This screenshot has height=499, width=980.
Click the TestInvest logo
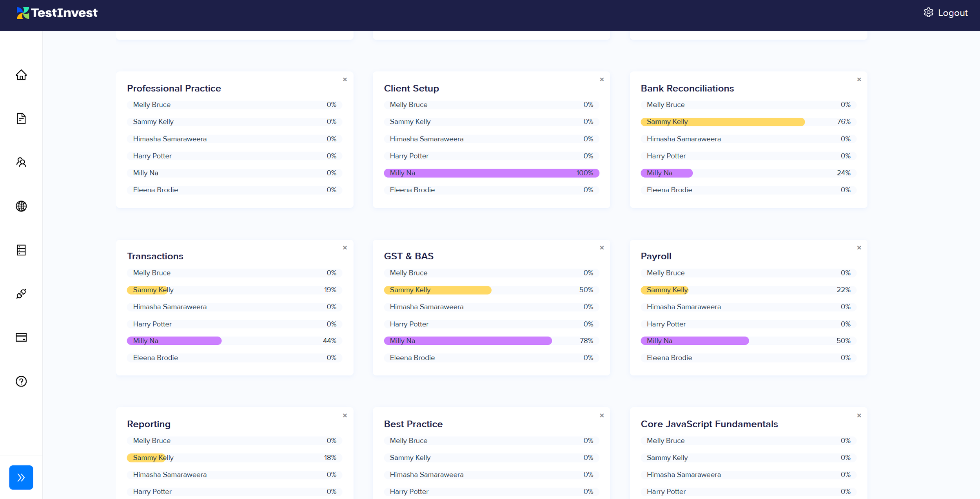(57, 13)
